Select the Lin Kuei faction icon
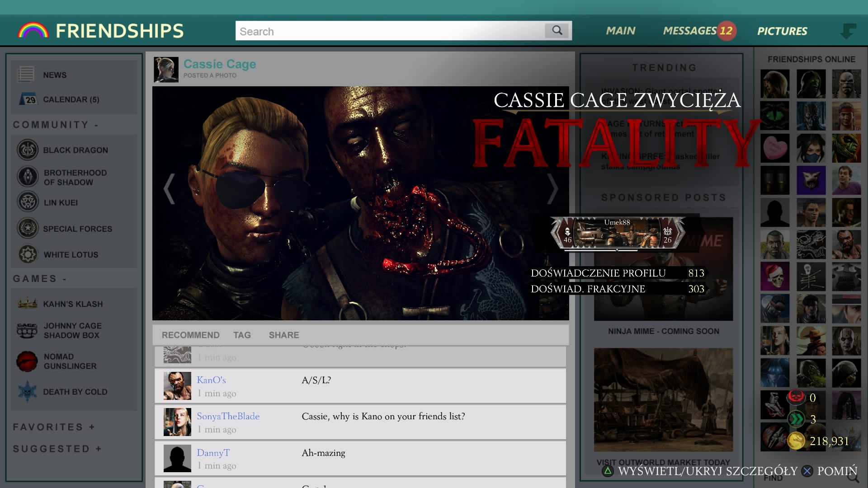 click(28, 202)
